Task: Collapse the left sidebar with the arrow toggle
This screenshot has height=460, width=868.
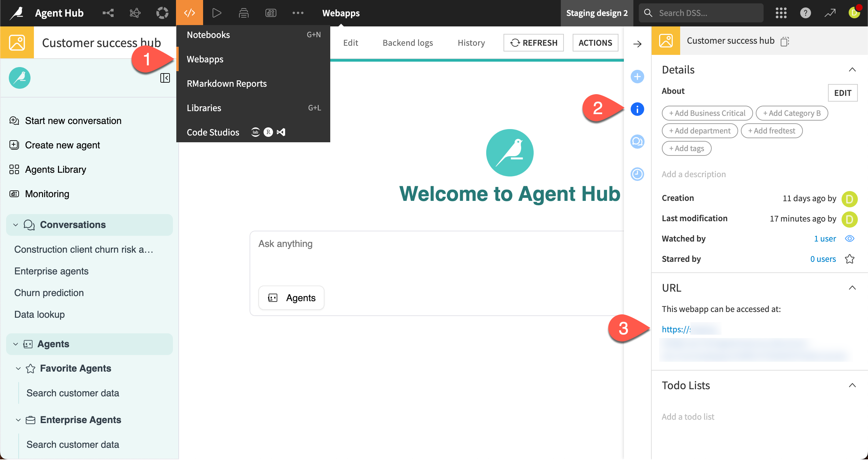Action: (165, 78)
